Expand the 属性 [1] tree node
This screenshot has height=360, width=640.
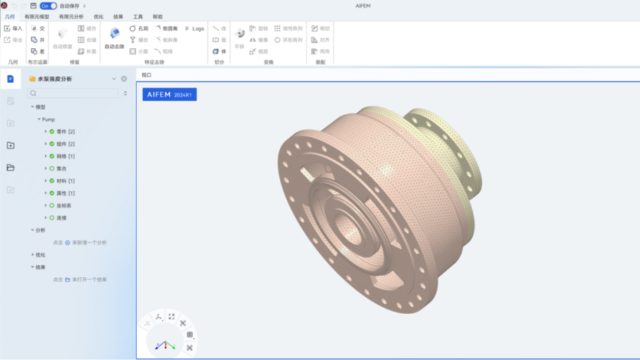tap(46, 193)
